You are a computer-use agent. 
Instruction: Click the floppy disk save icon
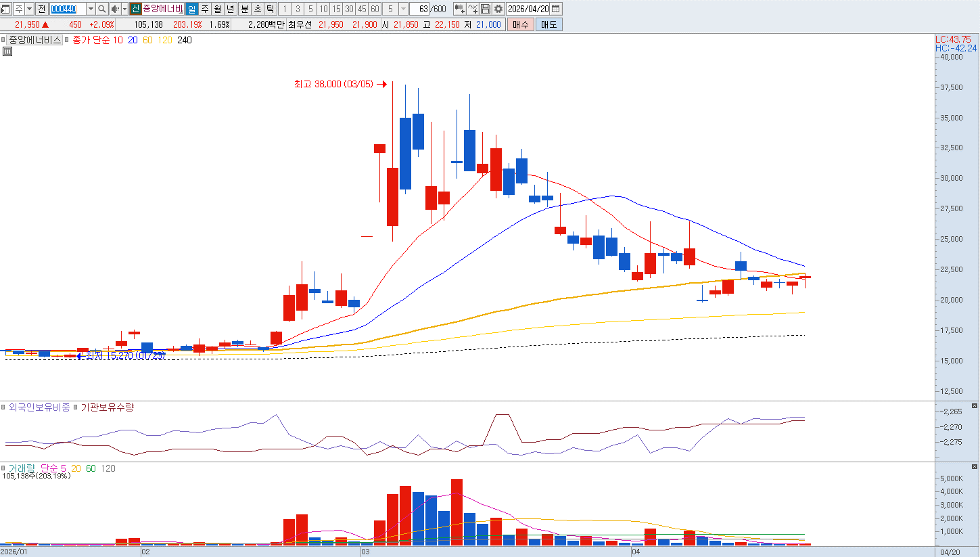pos(486,9)
